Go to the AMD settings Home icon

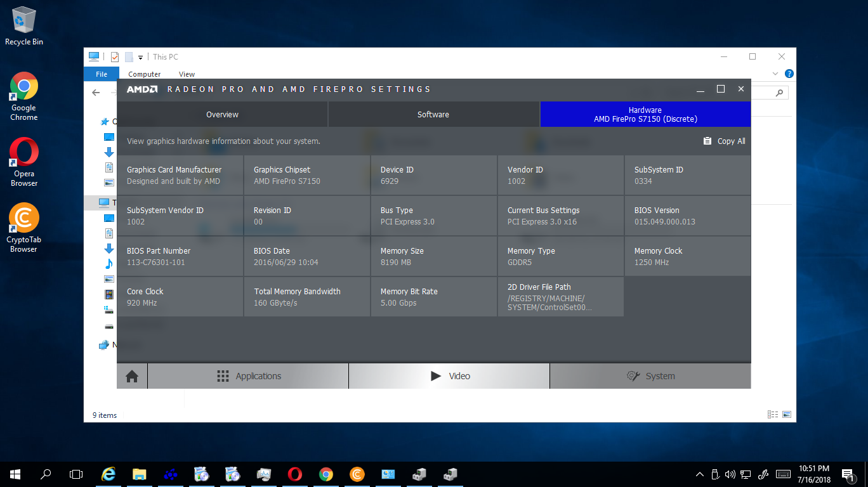coord(132,376)
